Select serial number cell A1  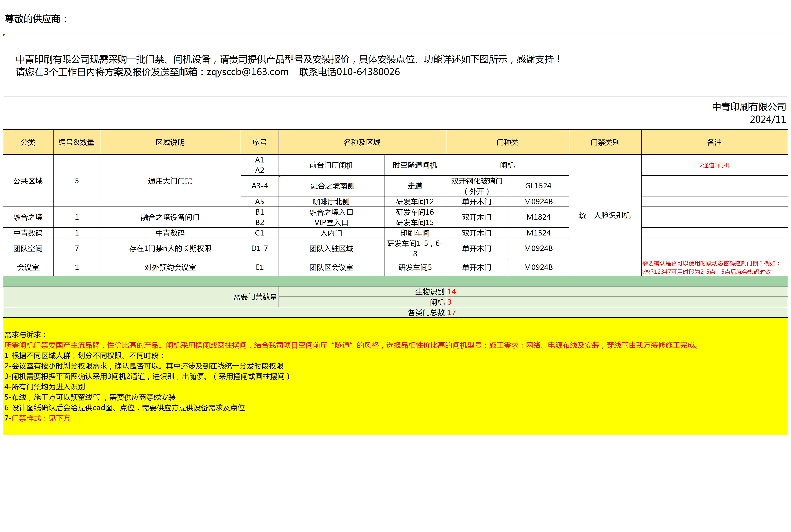click(x=260, y=160)
